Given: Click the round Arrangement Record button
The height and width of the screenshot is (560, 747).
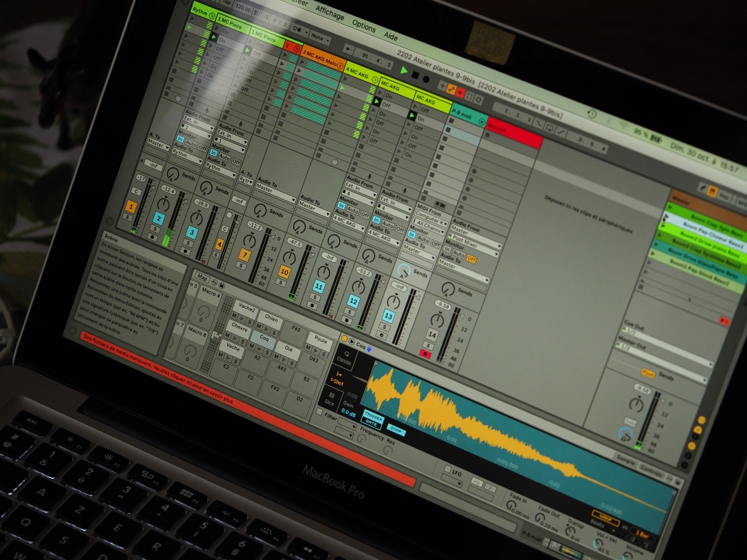Looking at the screenshot, I should pyautogui.click(x=426, y=79).
